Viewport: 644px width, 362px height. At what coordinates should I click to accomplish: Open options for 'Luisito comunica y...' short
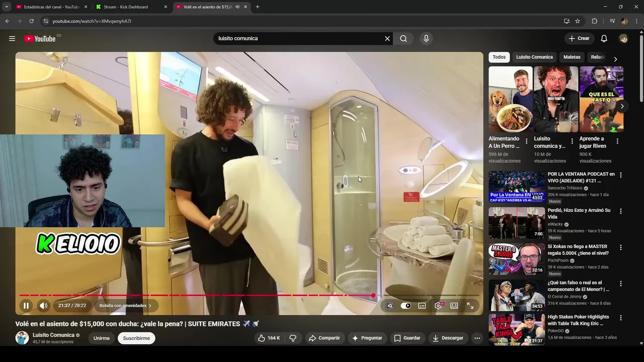[x=572, y=141]
